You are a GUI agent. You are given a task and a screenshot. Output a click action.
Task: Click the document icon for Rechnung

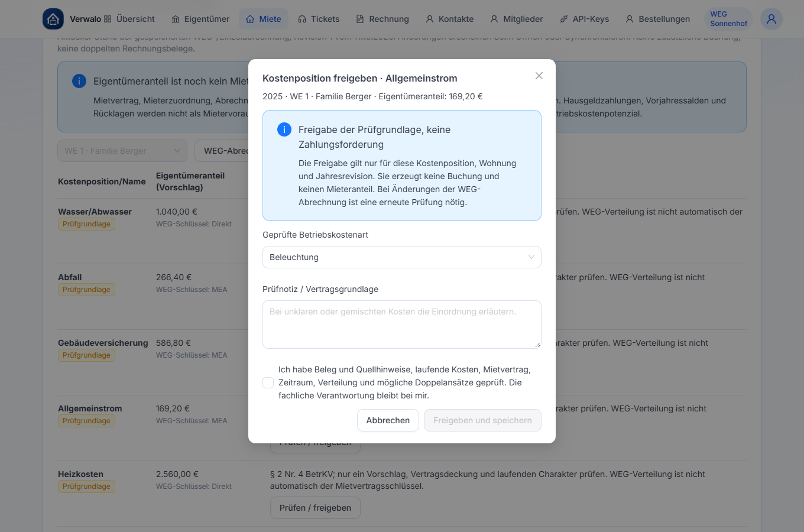pyautogui.click(x=360, y=19)
